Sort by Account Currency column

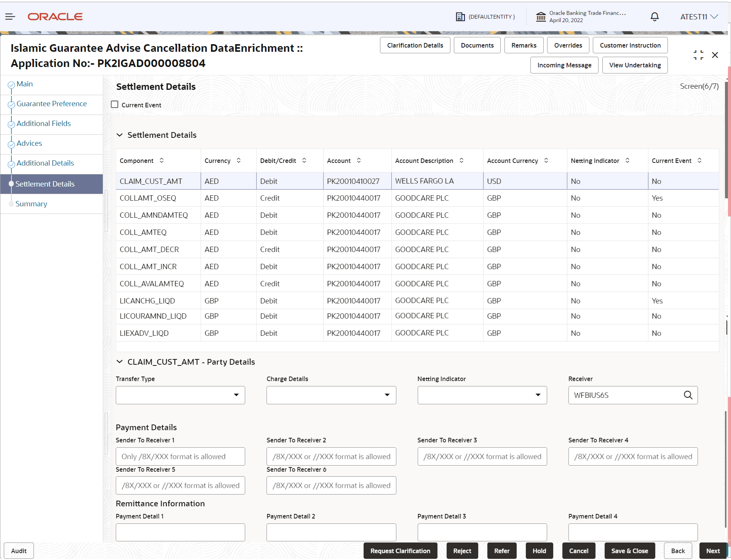click(x=546, y=161)
